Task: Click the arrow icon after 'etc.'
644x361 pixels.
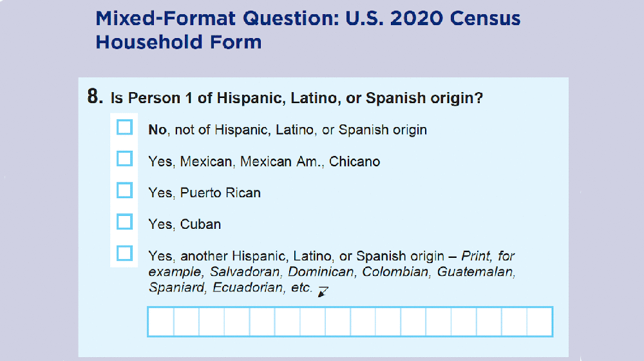Action: [x=323, y=291]
